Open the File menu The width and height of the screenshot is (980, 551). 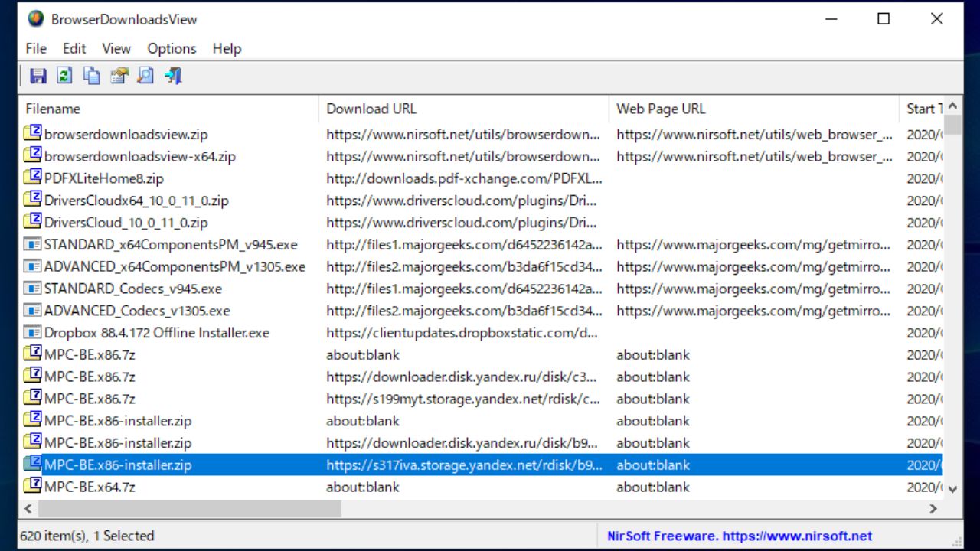click(36, 48)
